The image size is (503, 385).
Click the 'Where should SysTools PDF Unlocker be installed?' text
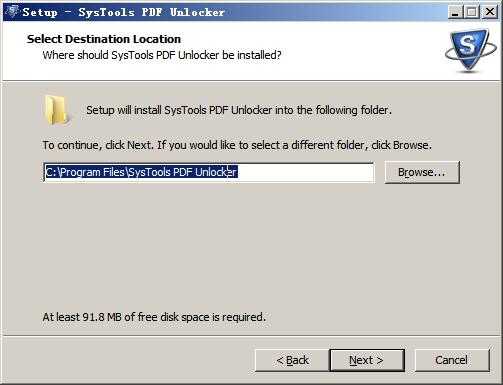click(x=162, y=55)
